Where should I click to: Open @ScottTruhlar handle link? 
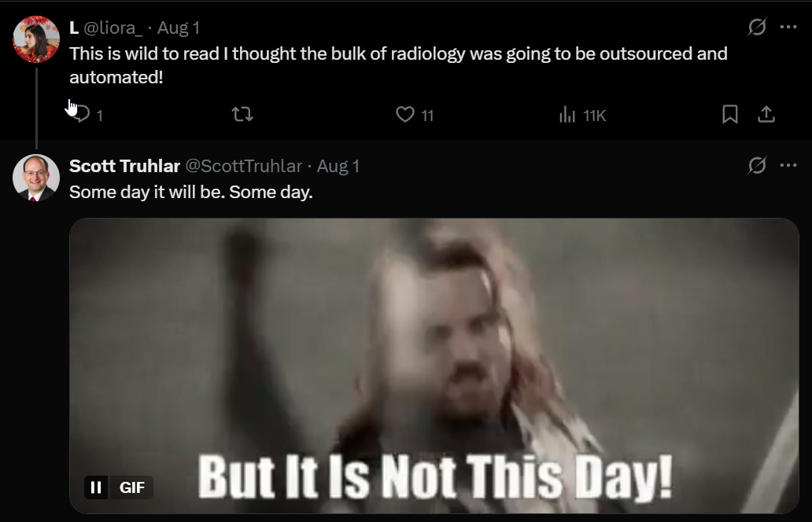243,166
